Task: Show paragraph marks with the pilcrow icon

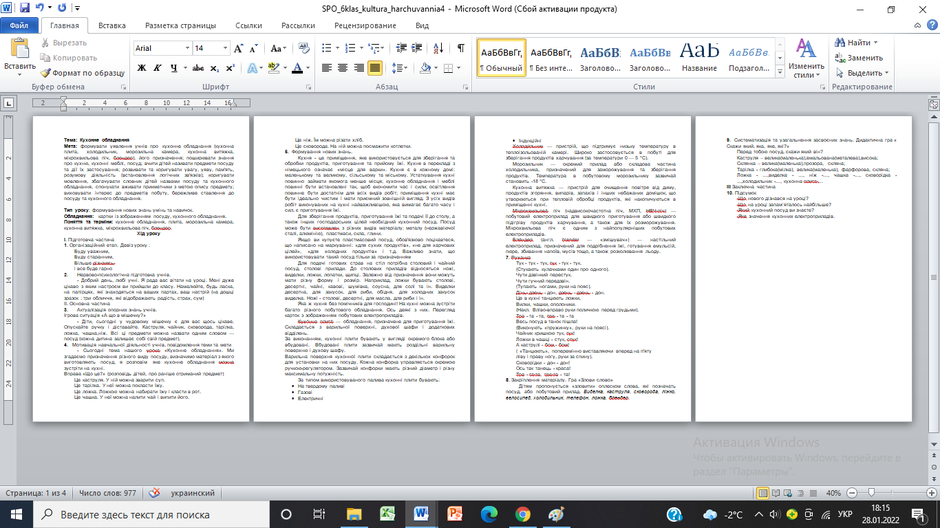Action: point(460,48)
